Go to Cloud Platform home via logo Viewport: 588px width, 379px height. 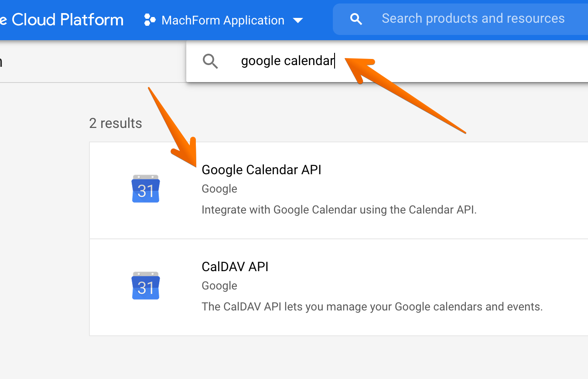[x=65, y=20]
